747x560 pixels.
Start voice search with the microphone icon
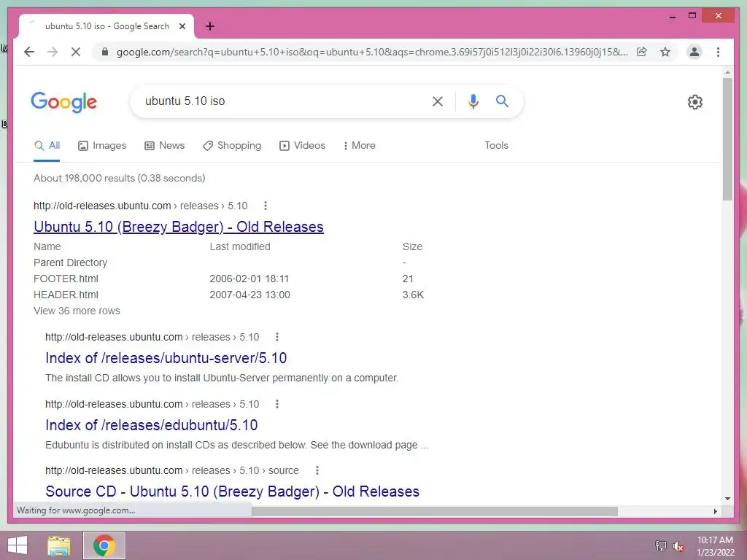tap(473, 101)
